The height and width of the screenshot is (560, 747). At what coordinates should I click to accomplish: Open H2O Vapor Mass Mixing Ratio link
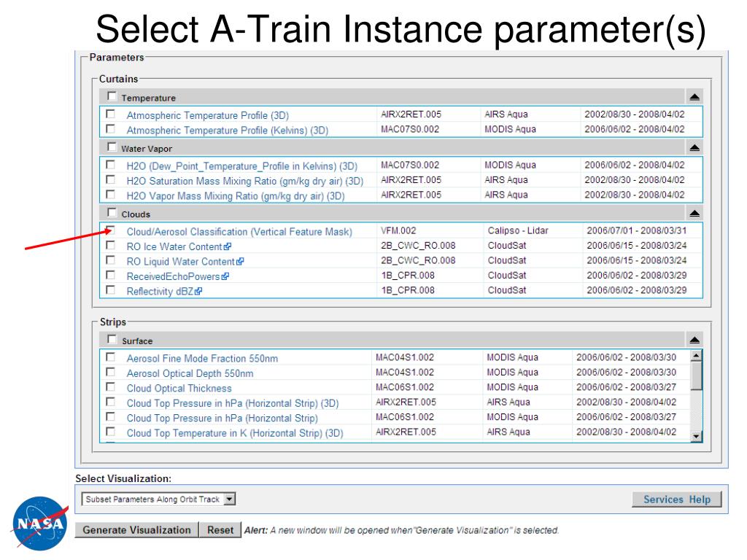pyautogui.click(x=236, y=195)
